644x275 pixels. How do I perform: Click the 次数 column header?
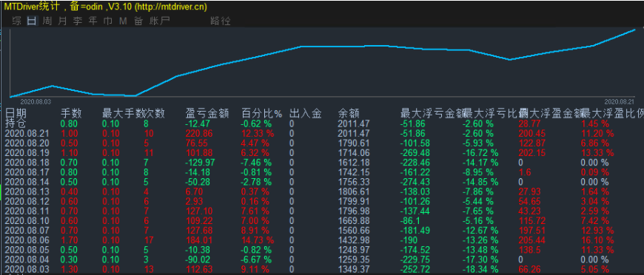click(155, 113)
